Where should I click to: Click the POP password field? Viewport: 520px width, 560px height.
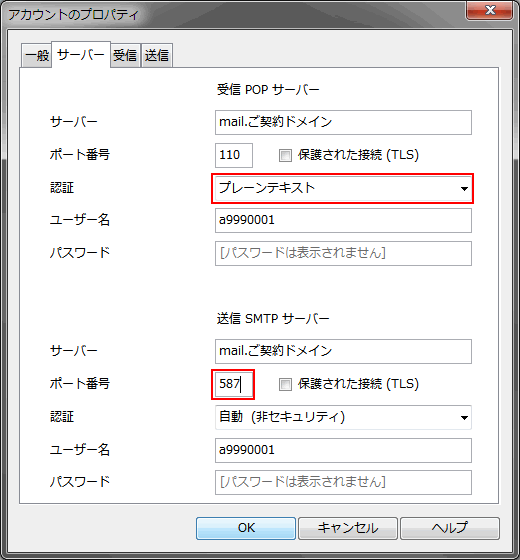(x=343, y=254)
